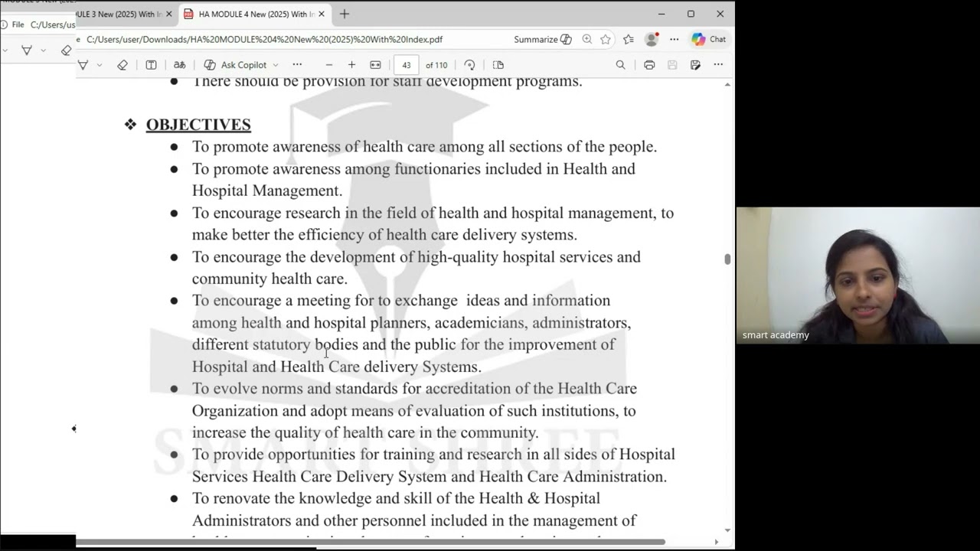Select the Highlight tool in the front PDF toolbar
The height and width of the screenshot is (551, 980).
(x=83, y=65)
